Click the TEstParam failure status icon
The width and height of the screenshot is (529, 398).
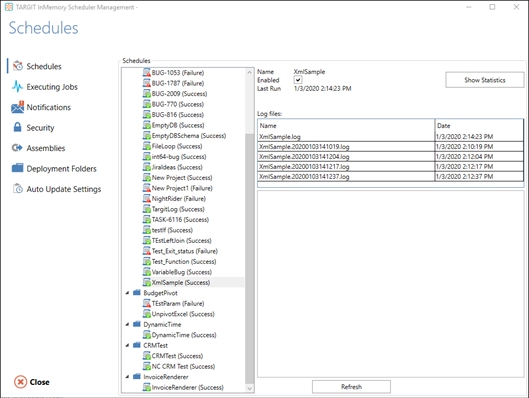(x=147, y=303)
